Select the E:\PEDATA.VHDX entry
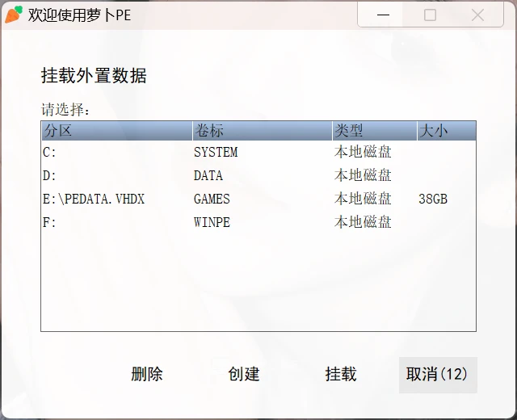This screenshot has width=517, height=420. [258, 199]
